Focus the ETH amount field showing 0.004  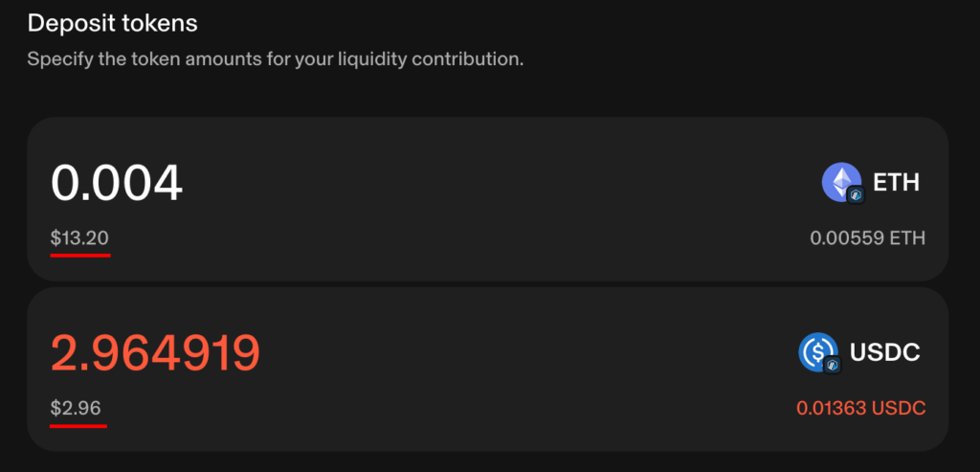coord(117,182)
